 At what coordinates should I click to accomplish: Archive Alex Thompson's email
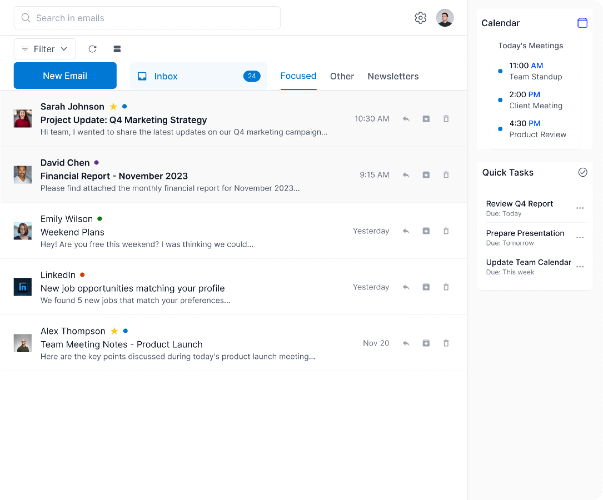426,343
